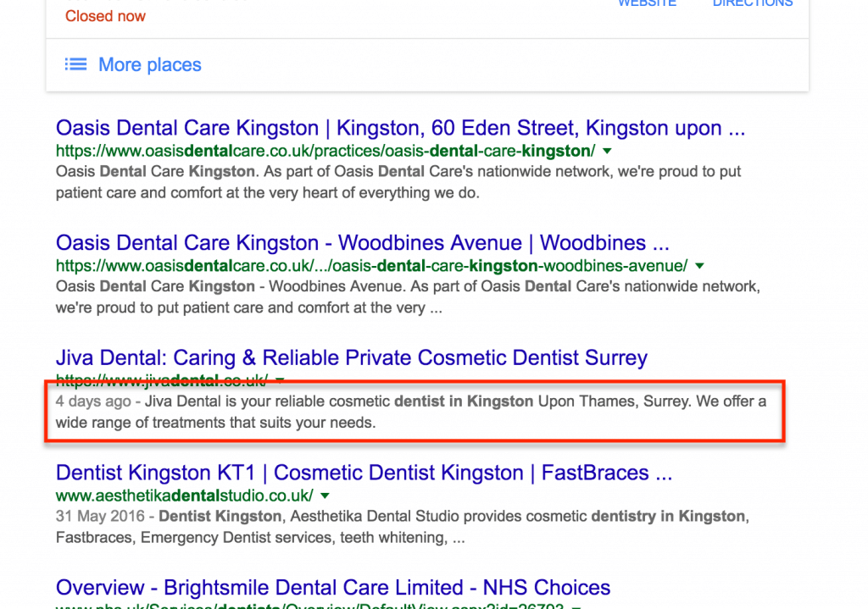Click the '4 days ago' Jiva Dental snippet
Image resolution: width=868 pixels, height=609 pixels.
pyautogui.click(x=411, y=412)
